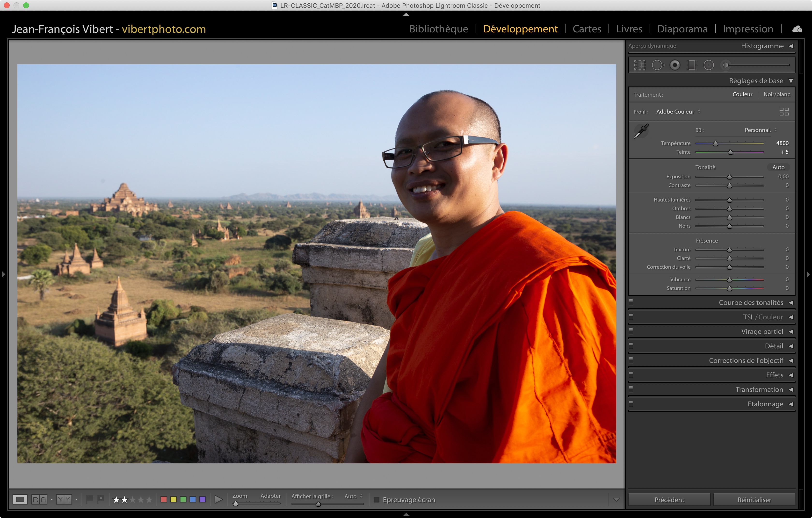Pick the white balance eyedropper
This screenshot has height=518, width=812.
(641, 131)
